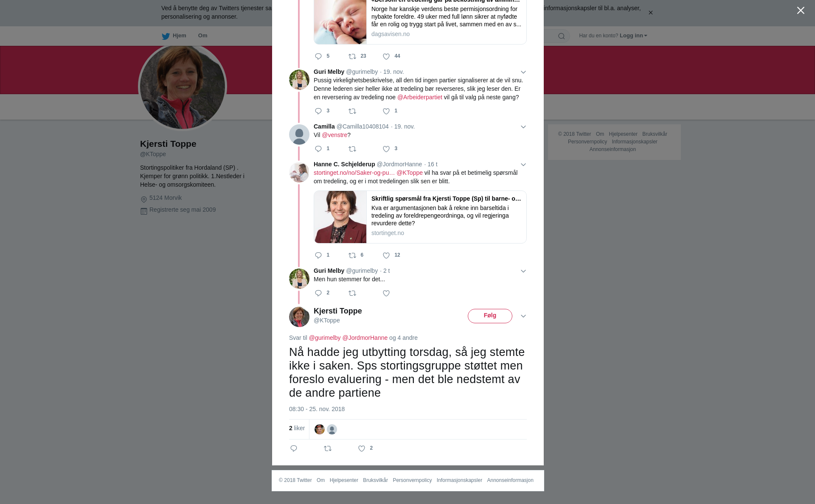Expand options chevron on Kjersti Toppe's tweet

tap(523, 316)
